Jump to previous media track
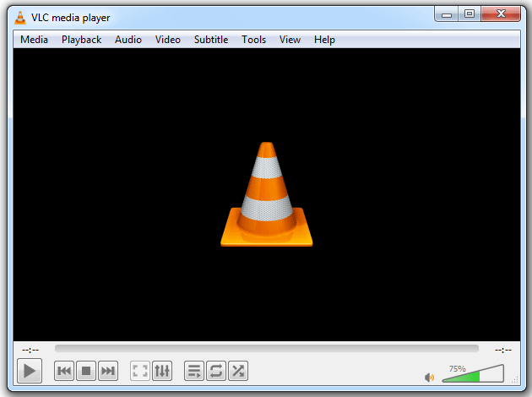 point(64,371)
